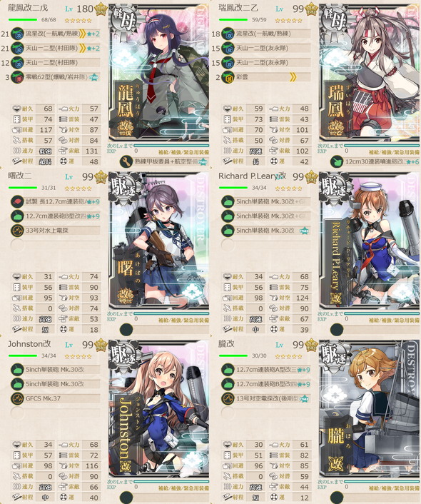Screen dimensions: 421x504
Task: Click the first 5inch単装砲 Mk.30改 on Johnston
Action: point(55,370)
